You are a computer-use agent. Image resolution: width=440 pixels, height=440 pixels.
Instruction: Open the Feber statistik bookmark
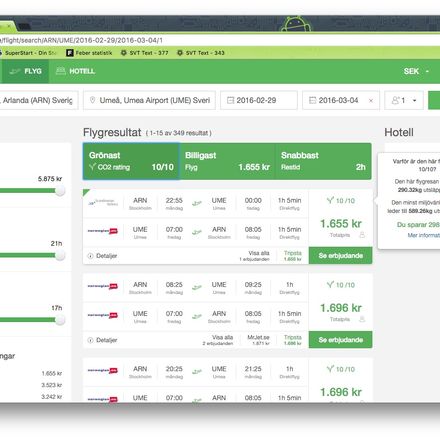tap(89, 53)
